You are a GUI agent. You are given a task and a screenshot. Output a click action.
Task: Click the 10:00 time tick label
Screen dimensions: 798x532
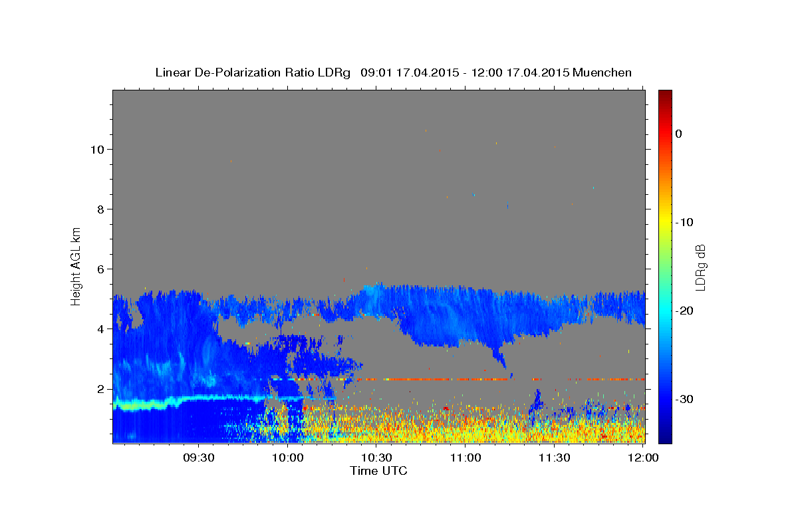pos(289,458)
